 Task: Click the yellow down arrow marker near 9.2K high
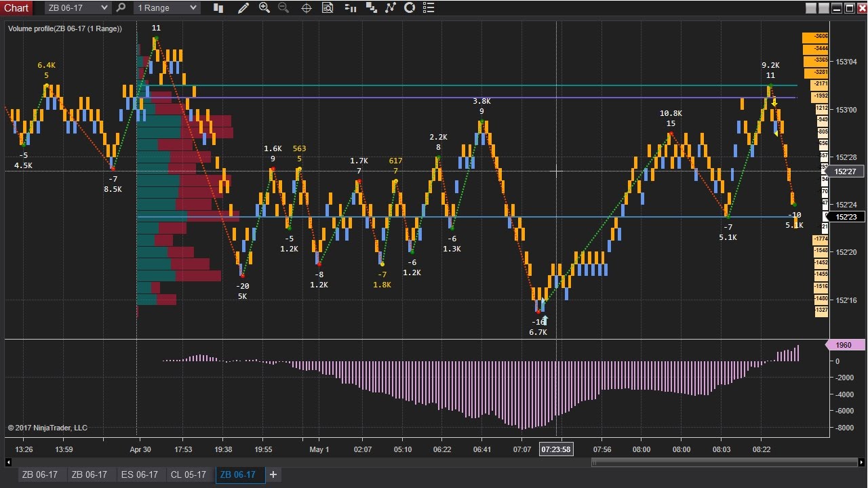[774, 103]
